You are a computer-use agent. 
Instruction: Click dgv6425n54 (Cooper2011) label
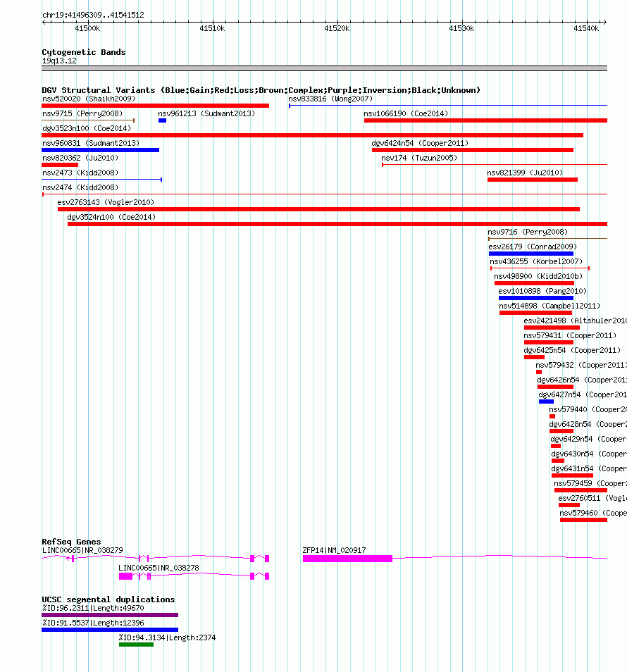pos(572,350)
